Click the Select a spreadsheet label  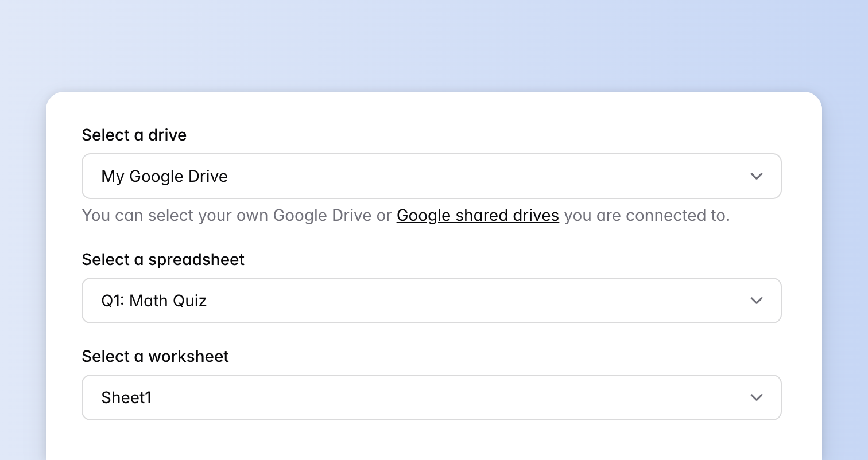[x=163, y=259]
